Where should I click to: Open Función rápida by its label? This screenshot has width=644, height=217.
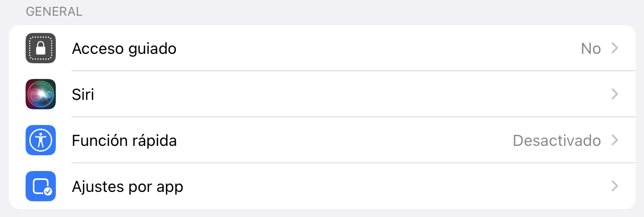pos(124,141)
